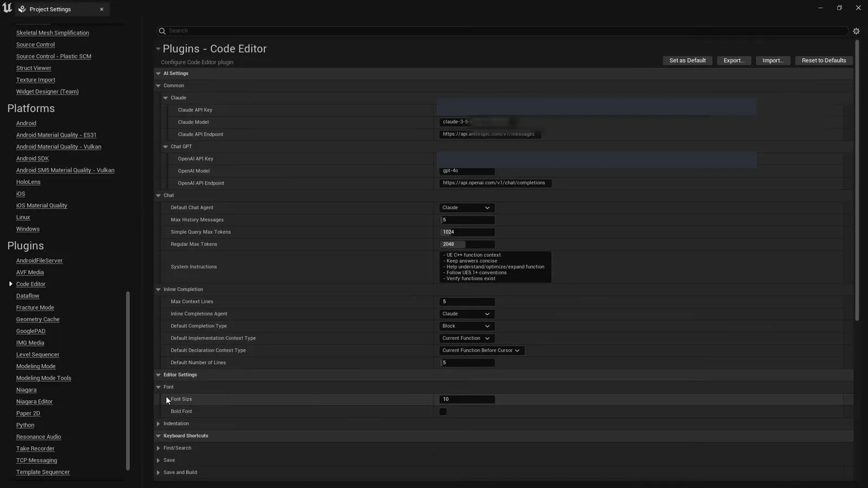Expand the Save and Build category
Viewport: 868px width, 488px height.
[158, 473]
